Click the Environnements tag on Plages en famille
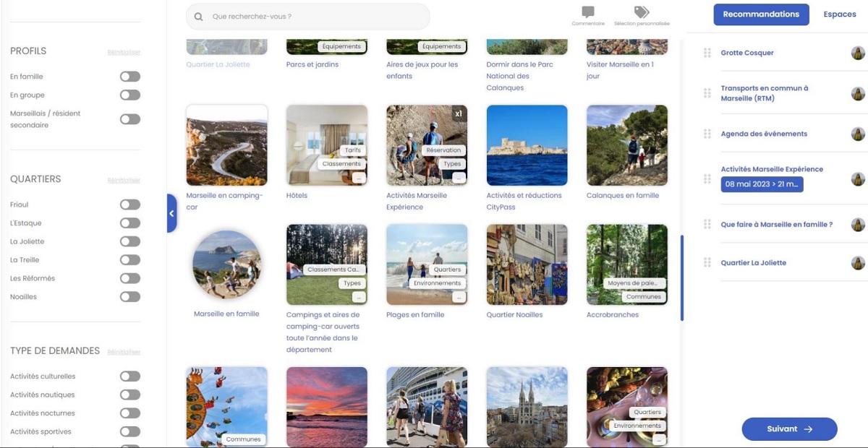This screenshot has height=448, width=868. [437, 283]
